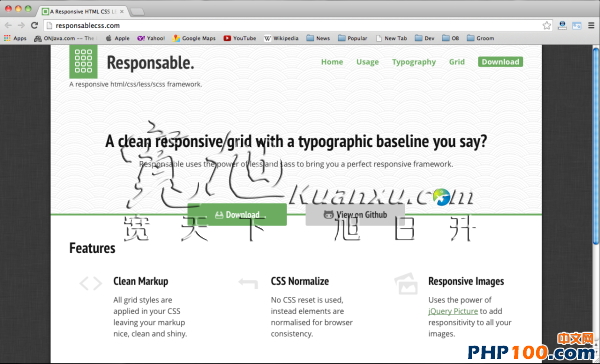Click the Responsable. site title
Viewport: 600px width, 364px height.
[150, 63]
